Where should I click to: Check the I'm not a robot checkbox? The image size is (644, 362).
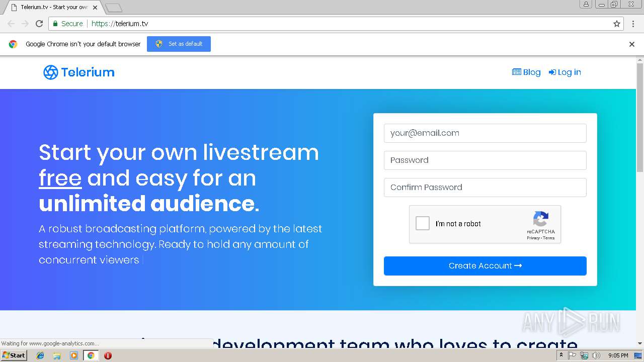423,224
